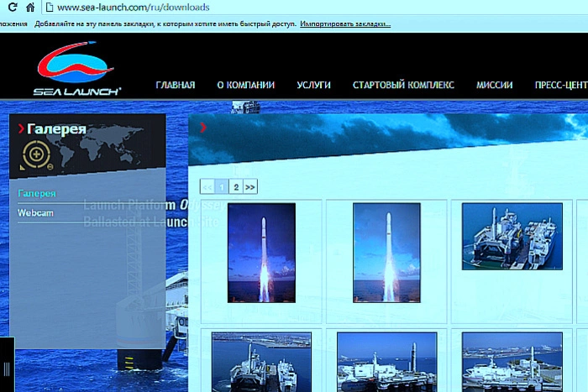Select the Галерея sidebar link

tap(37, 194)
